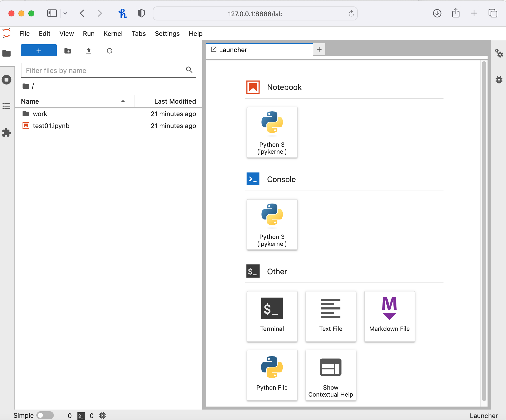Open the Debugger panel on the right
506x420 pixels.
[x=499, y=80]
